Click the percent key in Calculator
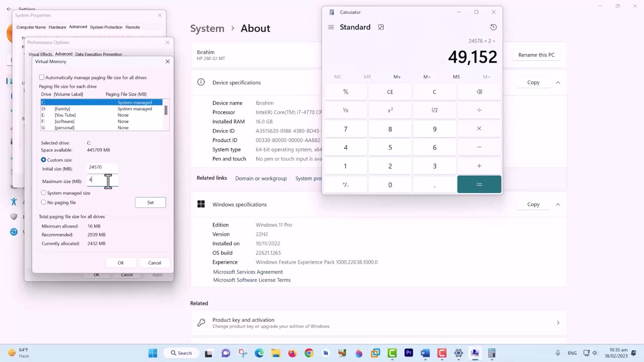The height and width of the screenshot is (362, 644). 346,92
